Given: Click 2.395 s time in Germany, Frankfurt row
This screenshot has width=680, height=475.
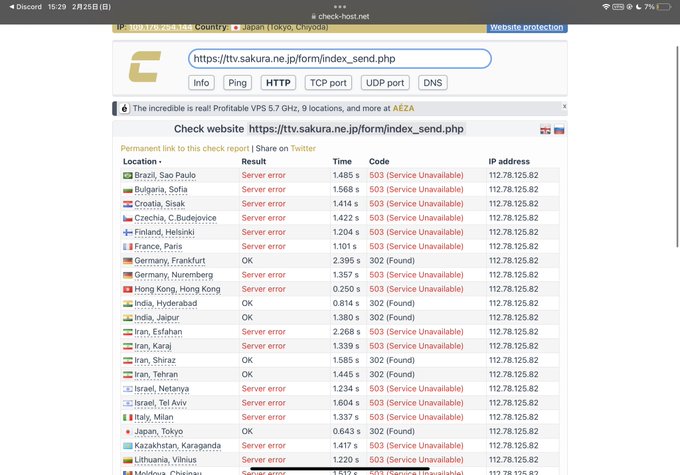Looking at the screenshot, I should coord(346,261).
